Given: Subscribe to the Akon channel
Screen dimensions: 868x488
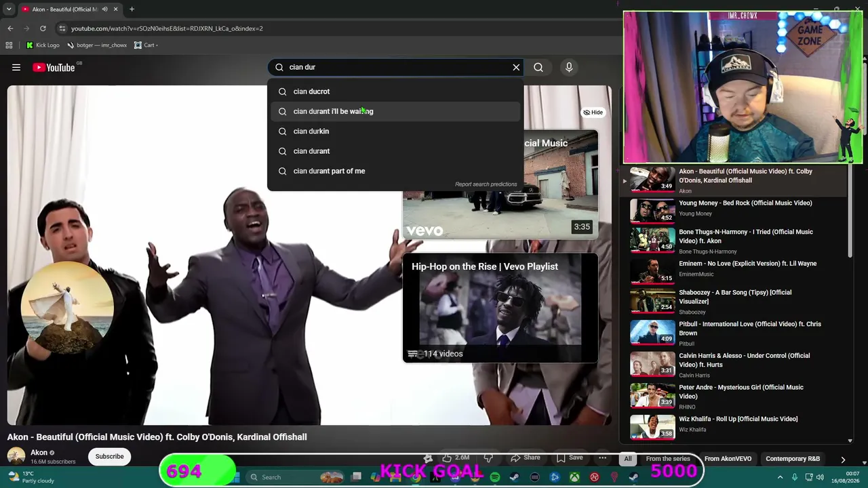Looking at the screenshot, I should [x=109, y=457].
